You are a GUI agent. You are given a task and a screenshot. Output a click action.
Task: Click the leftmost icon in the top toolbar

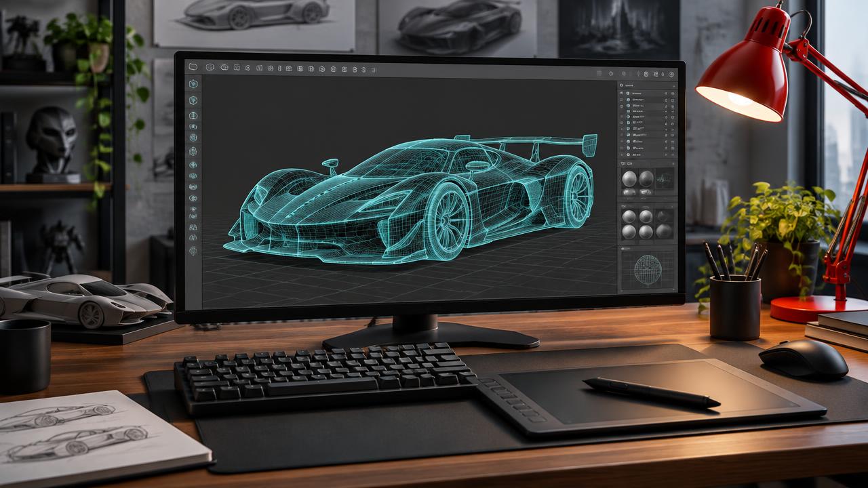click(193, 67)
